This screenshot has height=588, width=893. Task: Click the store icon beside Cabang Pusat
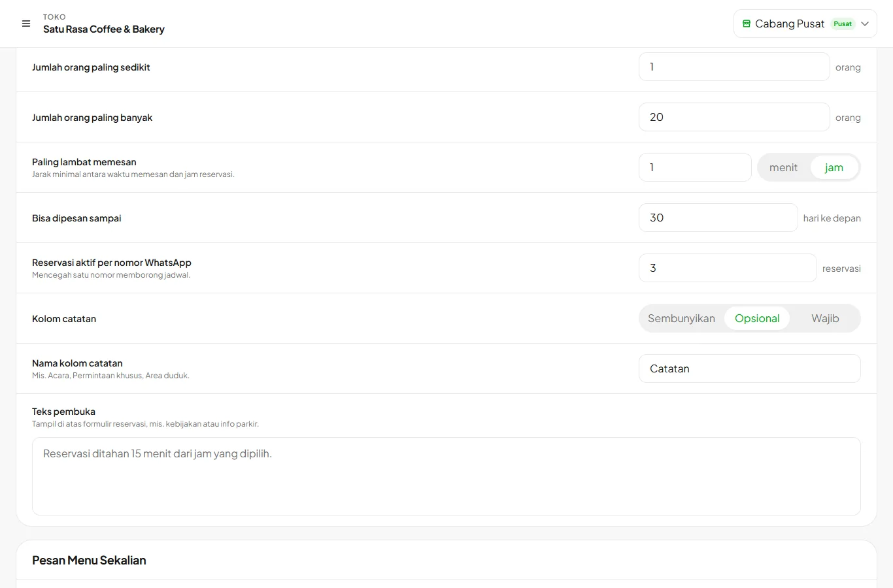tap(747, 24)
